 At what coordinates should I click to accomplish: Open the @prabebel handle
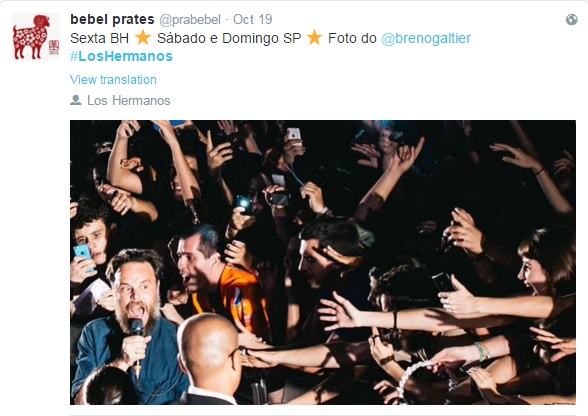tap(190, 20)
